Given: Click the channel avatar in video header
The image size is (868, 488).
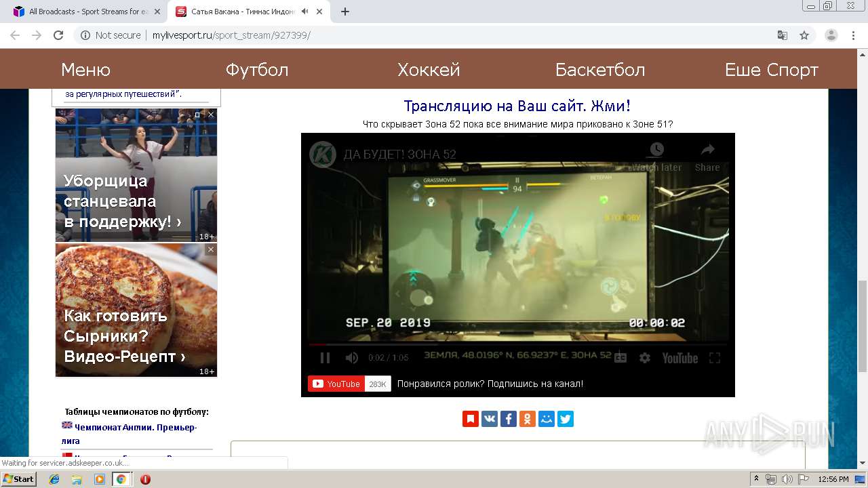Looking at the screenshot, I should pyautogui.click(x=323, y=154).
